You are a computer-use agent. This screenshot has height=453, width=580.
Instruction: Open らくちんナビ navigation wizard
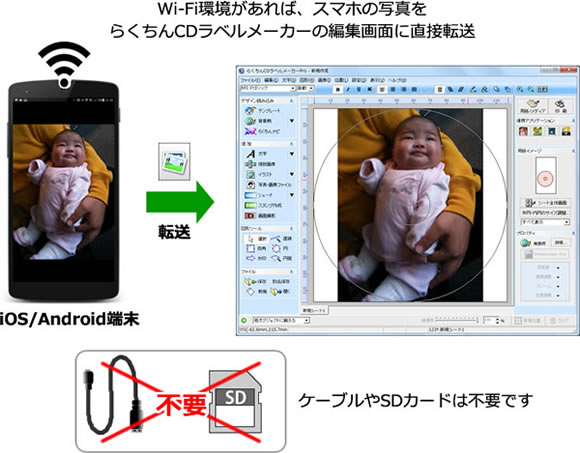pos(263,131)
